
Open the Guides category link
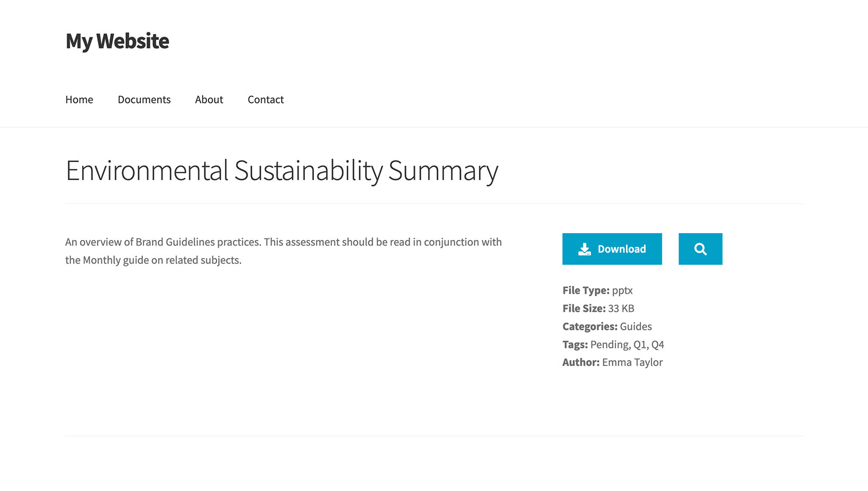coord(636,326)
